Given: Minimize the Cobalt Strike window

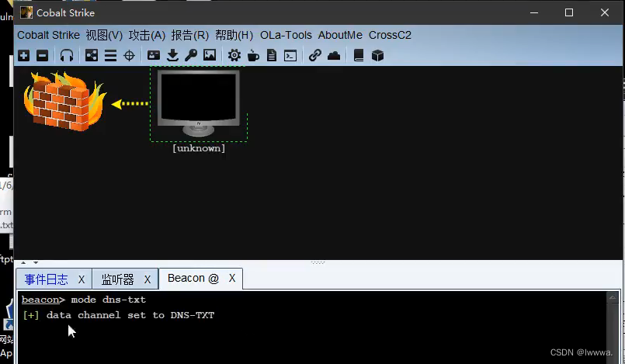Looking at the screenshot, I should point(534,12).
